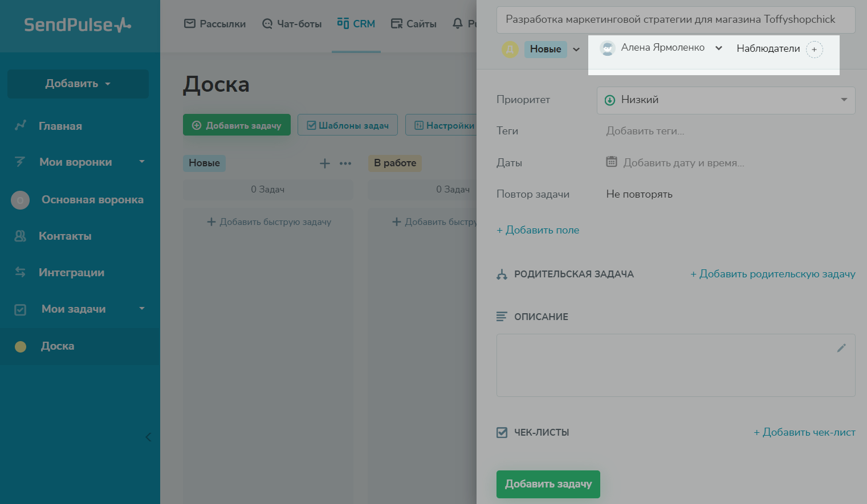Click the pencil icon in description field
The width and height of the screenshot is (867, 504).
pos(841,348)
